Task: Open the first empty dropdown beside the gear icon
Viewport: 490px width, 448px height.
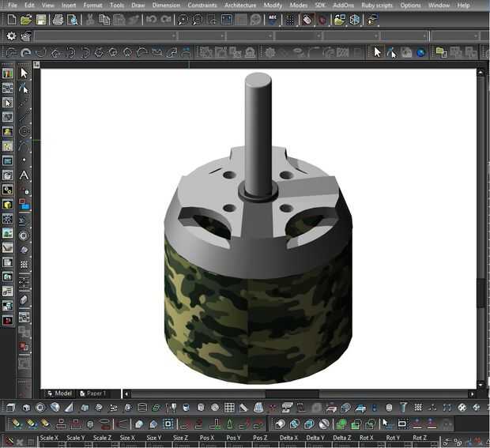Action: pos(105,36)
